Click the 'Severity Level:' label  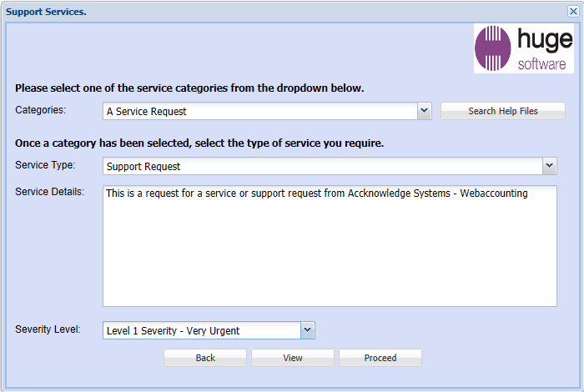(x=48, y=329)
